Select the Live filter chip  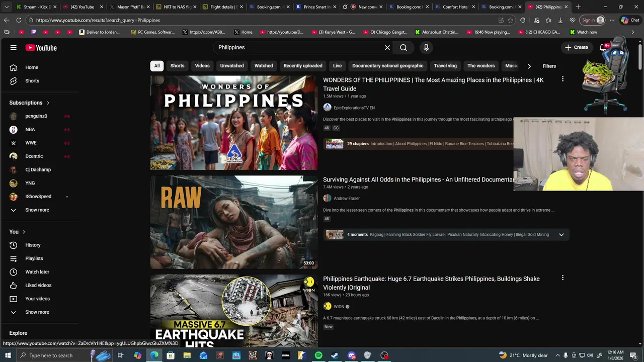[x=338, y=66]
